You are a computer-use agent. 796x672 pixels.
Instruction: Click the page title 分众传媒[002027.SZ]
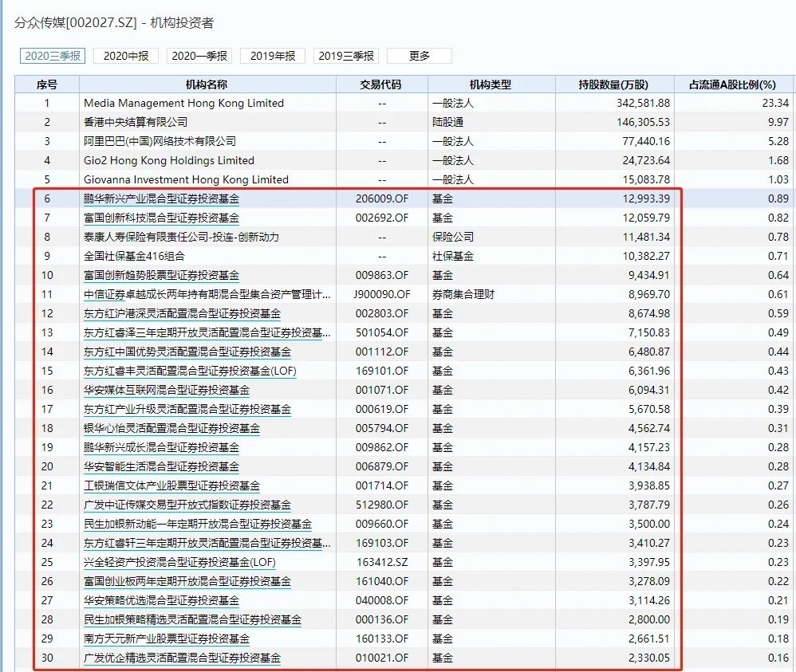point(76,23)
